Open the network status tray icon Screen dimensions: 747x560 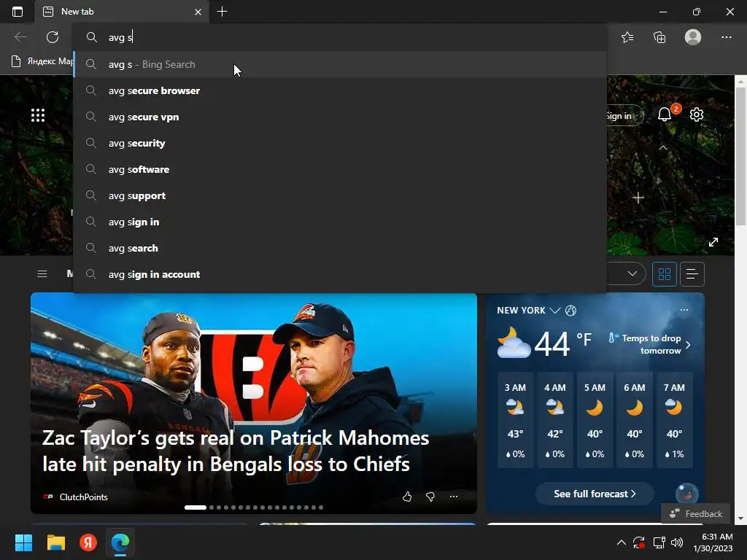click(x=659, y=542)
